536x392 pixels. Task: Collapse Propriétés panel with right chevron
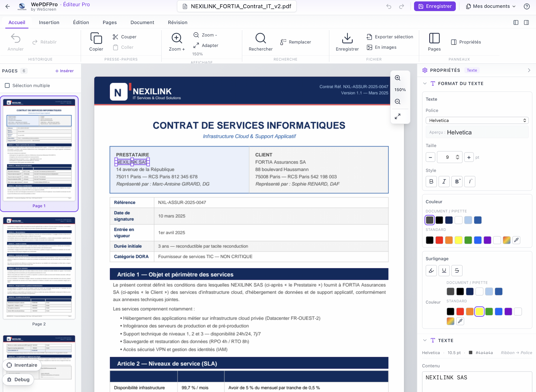tap(529, 70)
